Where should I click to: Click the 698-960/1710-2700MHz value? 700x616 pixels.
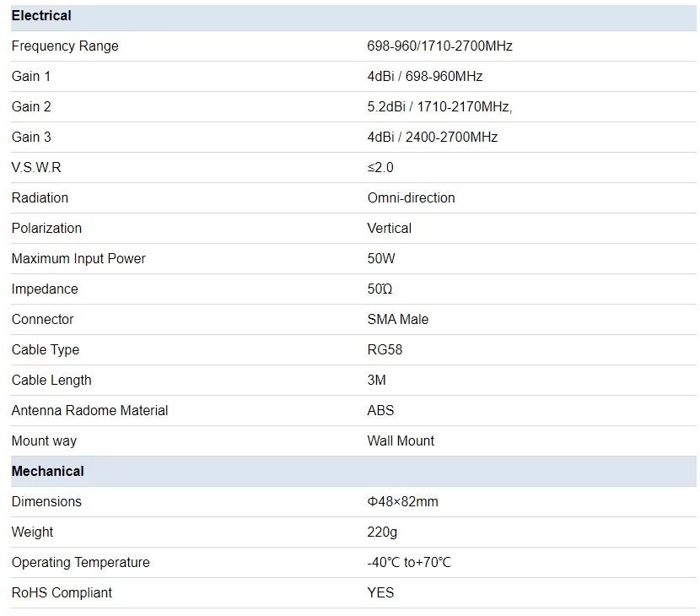(x=439, y=46)
